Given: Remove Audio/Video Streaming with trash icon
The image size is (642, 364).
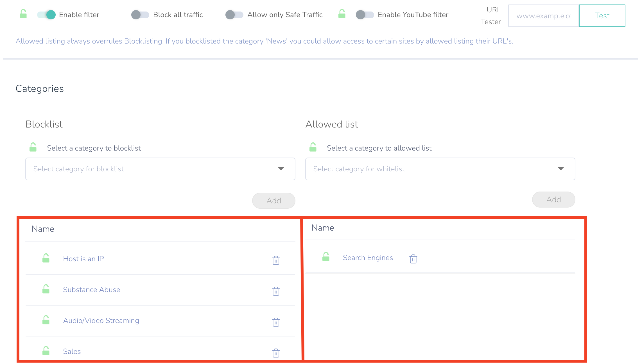Looking at the screenshot, I should (x=276, y=322).
